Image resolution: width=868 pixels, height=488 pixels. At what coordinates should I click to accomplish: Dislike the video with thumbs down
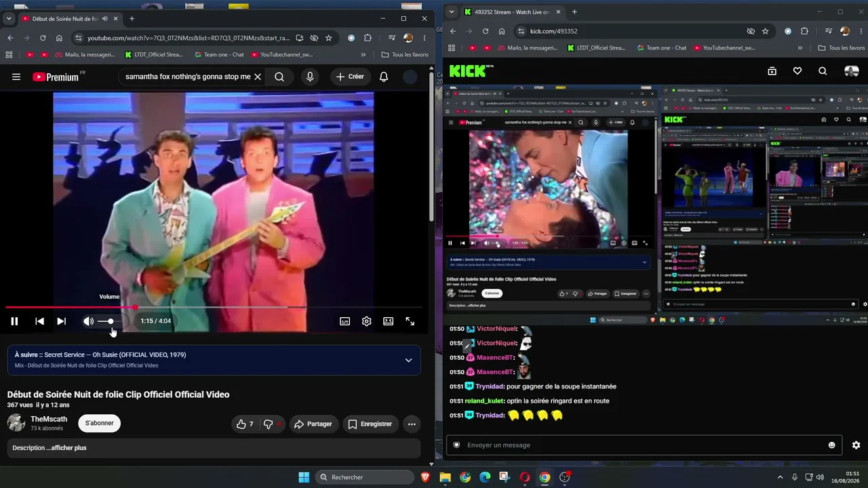click(x=272, y=424)
